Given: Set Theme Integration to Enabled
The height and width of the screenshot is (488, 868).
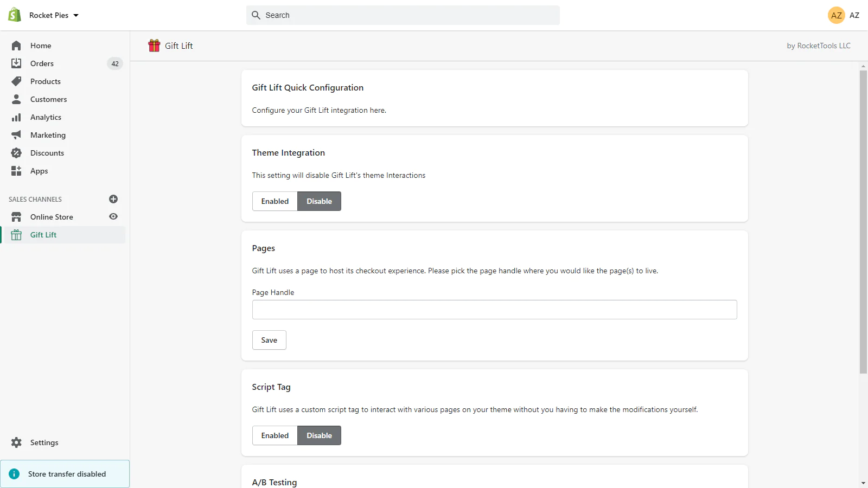Looking at the screenshot, I should coord(275,201).
